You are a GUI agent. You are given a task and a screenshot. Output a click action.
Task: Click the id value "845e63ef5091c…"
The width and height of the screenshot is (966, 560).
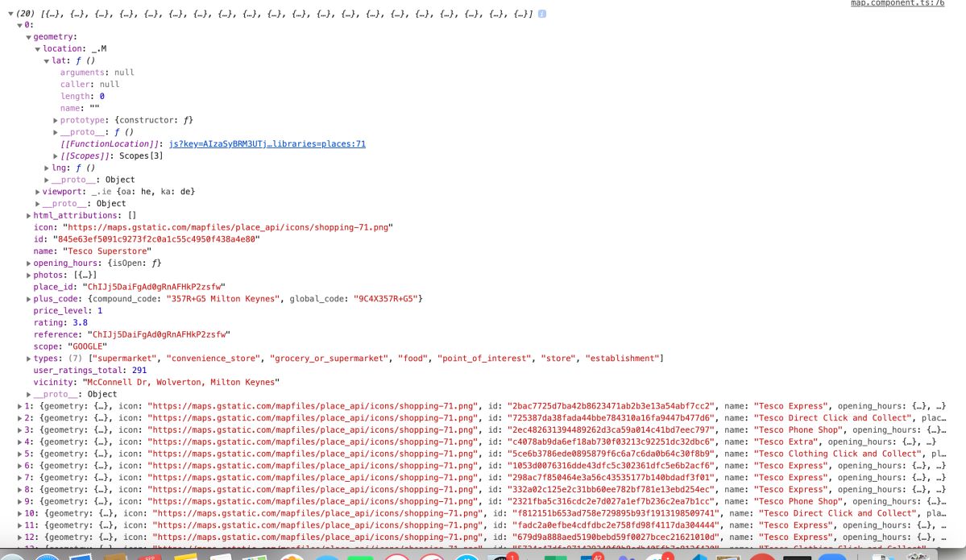[x=156, y=239]
